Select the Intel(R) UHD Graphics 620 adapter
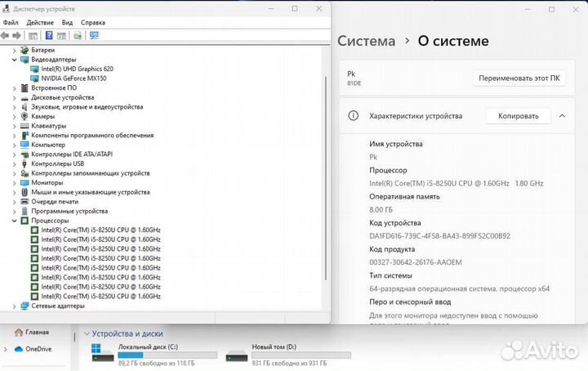Viewport: 588px width, 371px height. (77, 69)
